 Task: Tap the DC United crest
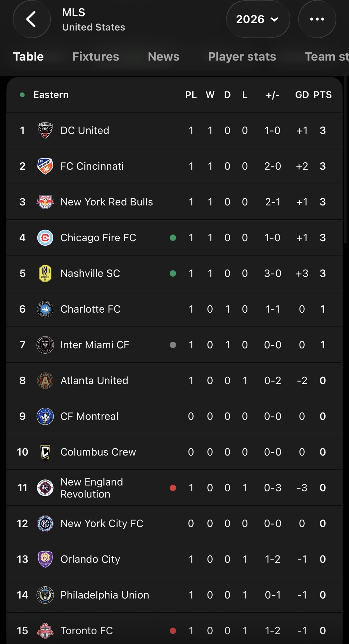45,130
